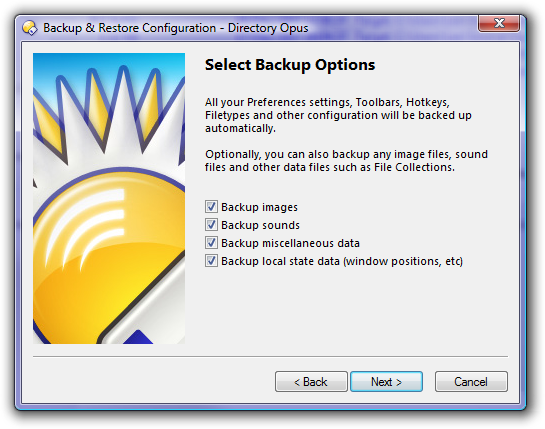This screenshot has height=429, width=545.
Task: Click the Next button
Action: tap(387, 382)
